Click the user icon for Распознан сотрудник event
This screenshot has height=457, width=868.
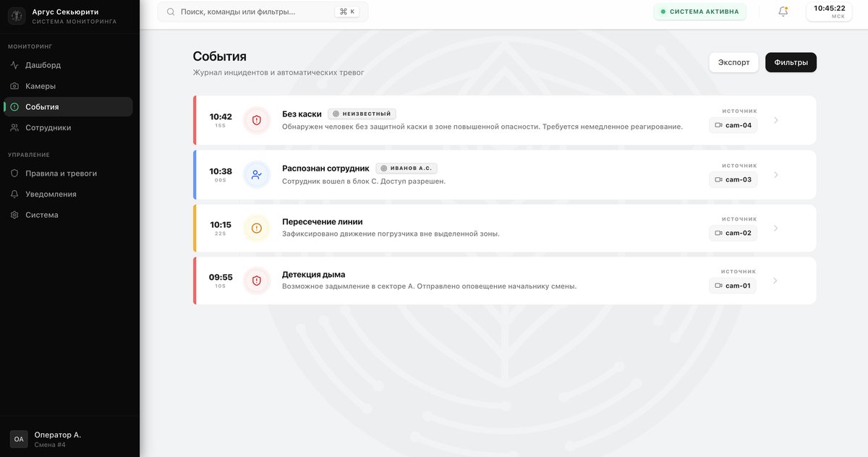pyautogui.click(x=256, y=174)
